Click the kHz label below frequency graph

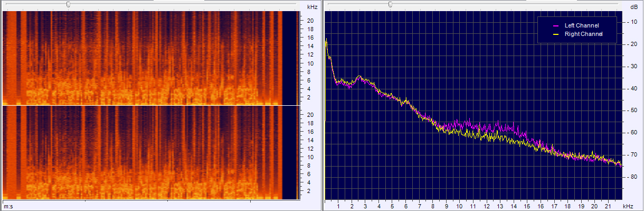tap(628, 206)
